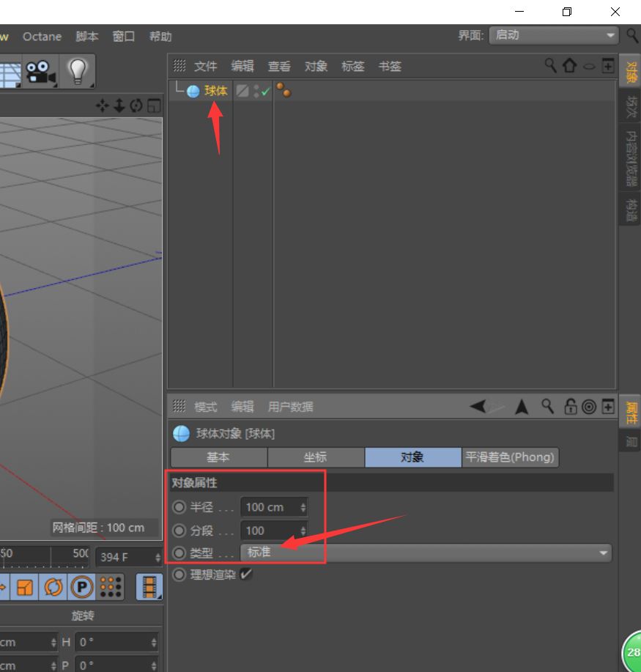Select the 球体 object in tree

coord(215,91)
